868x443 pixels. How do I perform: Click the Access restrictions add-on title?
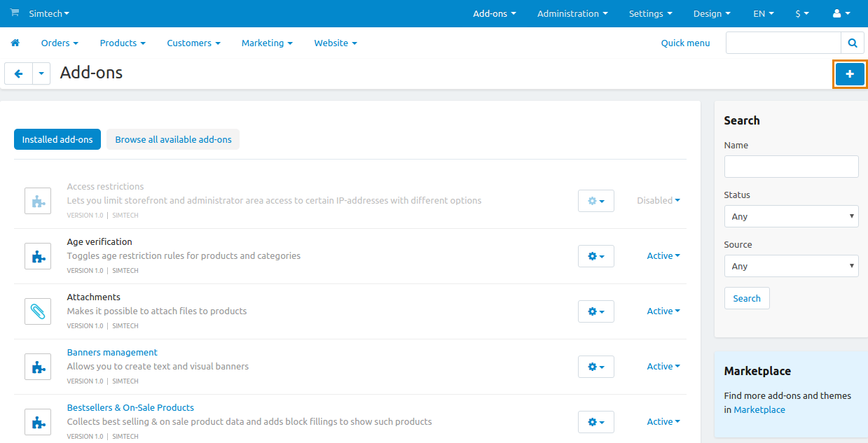pos(105,186)
